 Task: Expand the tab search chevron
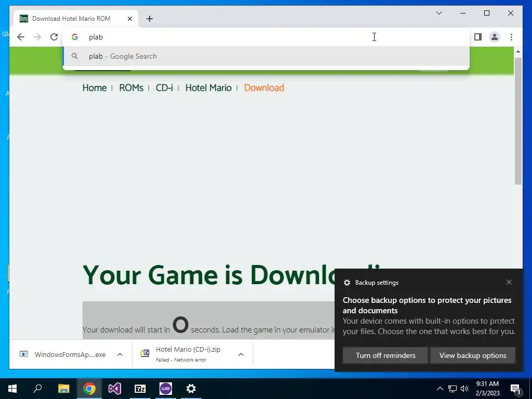438,13
